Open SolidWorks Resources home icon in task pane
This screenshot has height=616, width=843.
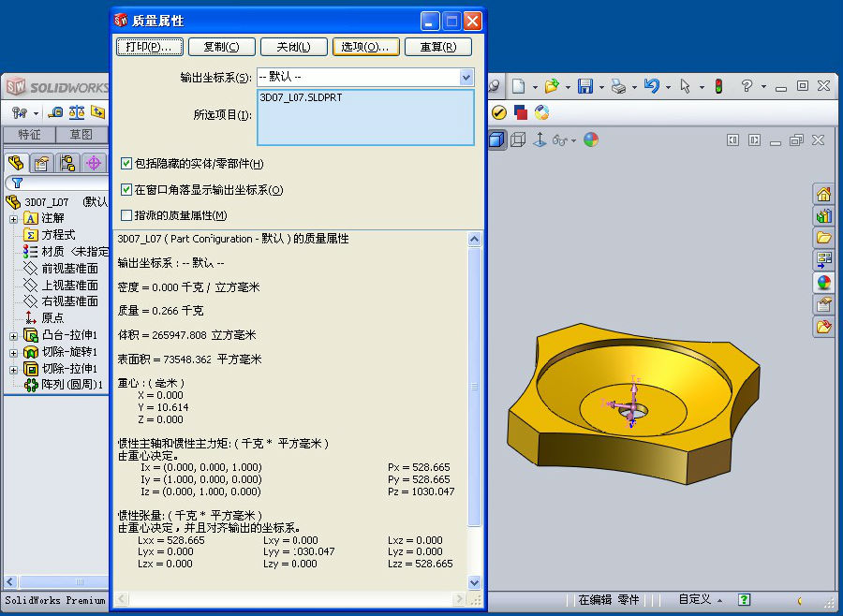coord(823,195)
